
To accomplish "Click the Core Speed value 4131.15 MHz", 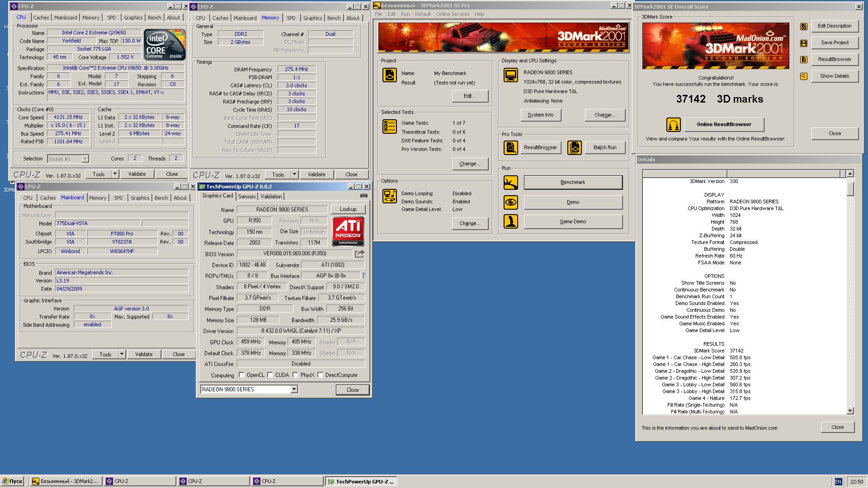I will 68,117.
